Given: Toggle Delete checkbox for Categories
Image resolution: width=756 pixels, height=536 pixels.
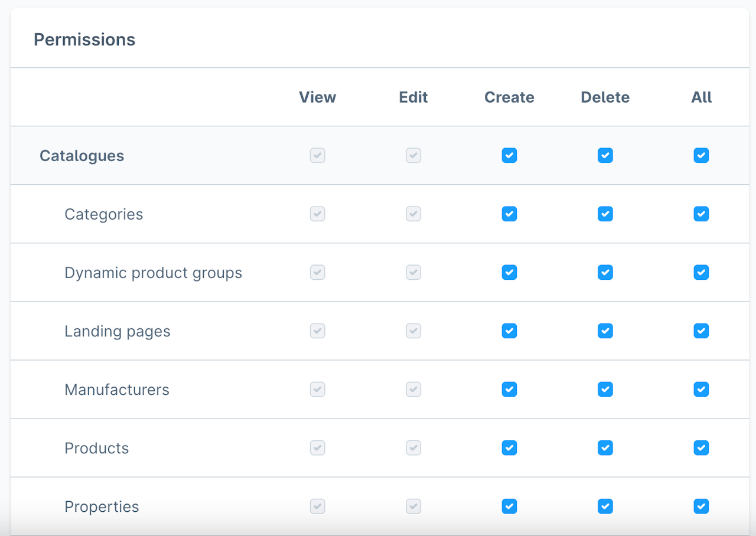Looking at the screenshot, I should pyautogui.click(x=605, y=214).
